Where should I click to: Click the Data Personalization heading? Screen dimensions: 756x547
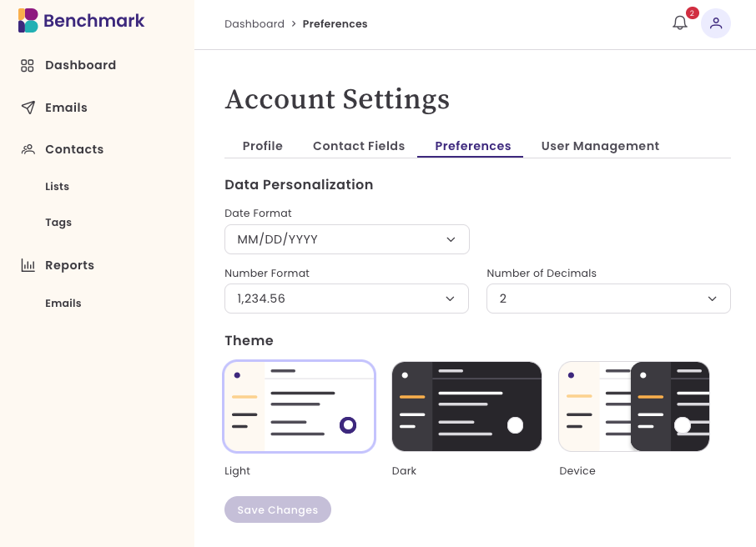tap(299, 184)
